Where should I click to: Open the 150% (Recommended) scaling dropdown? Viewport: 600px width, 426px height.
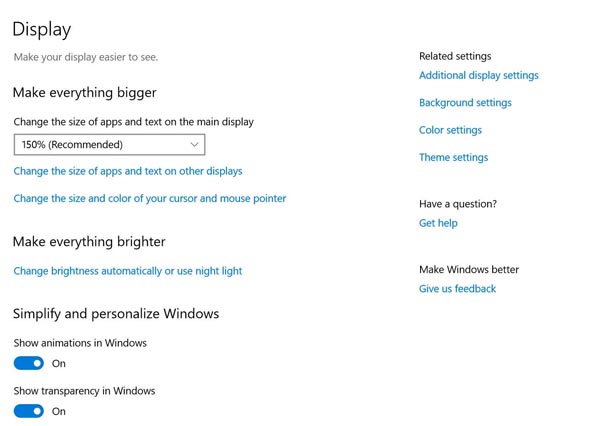pos(110,145)
